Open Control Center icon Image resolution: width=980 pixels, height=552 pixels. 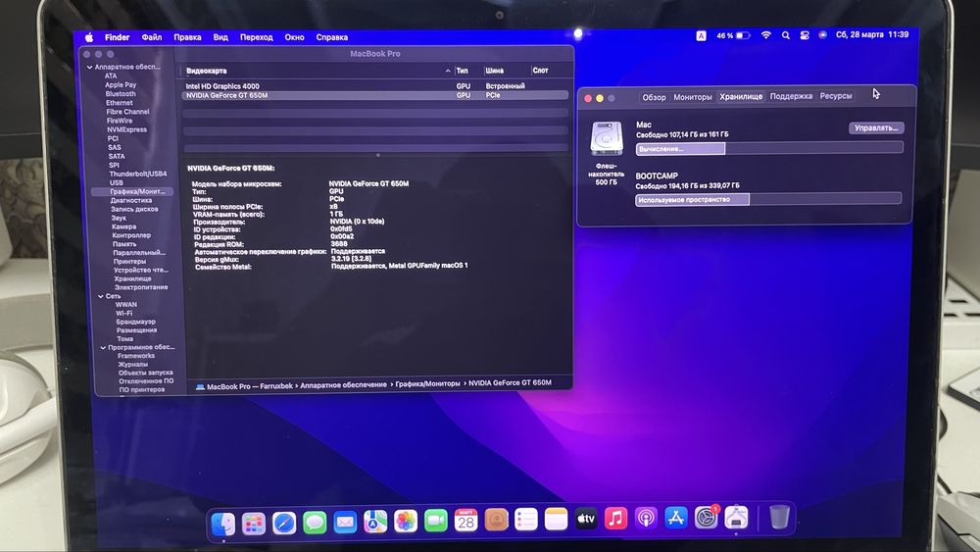click(x=805, y=35)
